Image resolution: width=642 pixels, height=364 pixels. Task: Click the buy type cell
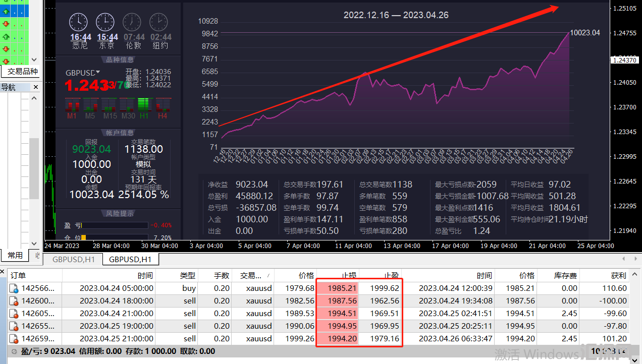point(189,288)
